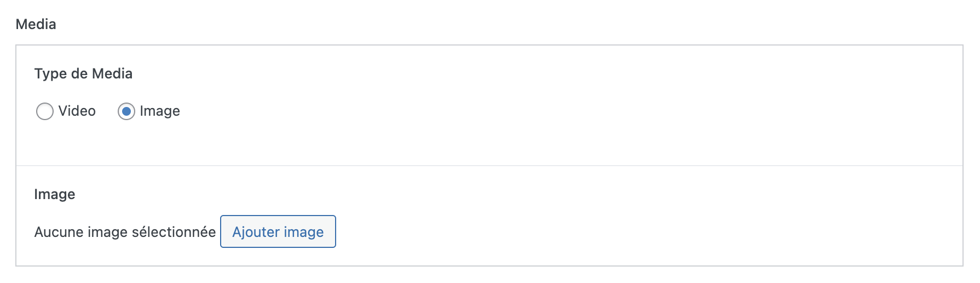The width and height of the screenshot is (980, 283).
Task: Click the "Video" option label text
Action: [x=77, y=111]
